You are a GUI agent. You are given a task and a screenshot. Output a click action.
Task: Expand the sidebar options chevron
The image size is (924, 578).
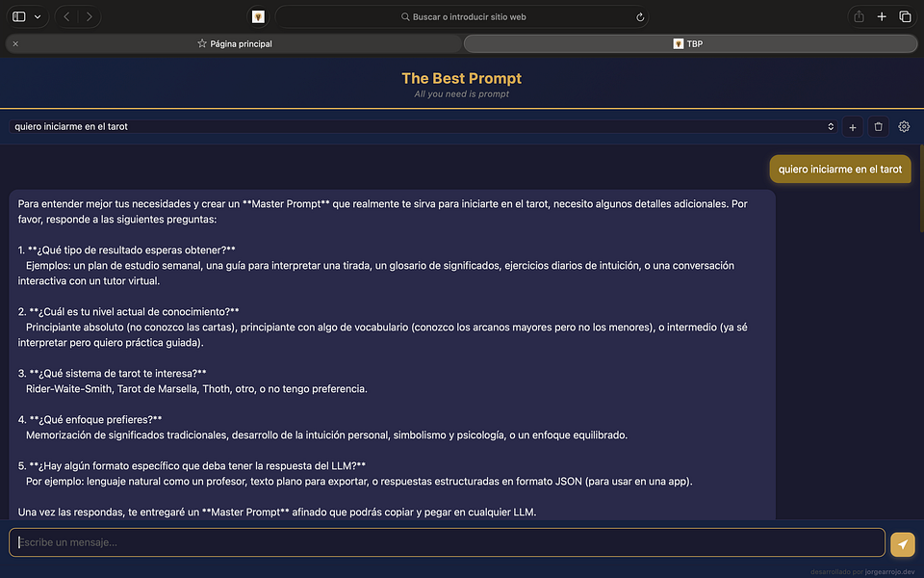tap(38, 16)
